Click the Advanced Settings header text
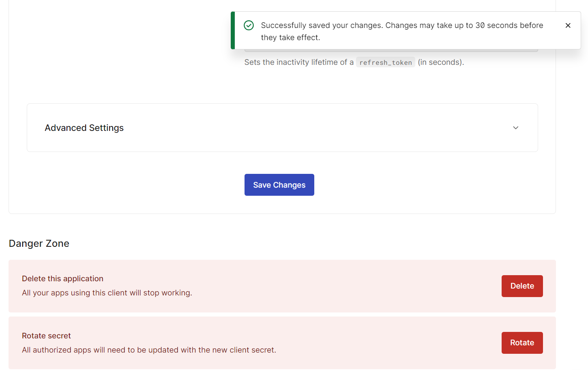The height and width of the screenshot is (370, 588). click(84, 128)
